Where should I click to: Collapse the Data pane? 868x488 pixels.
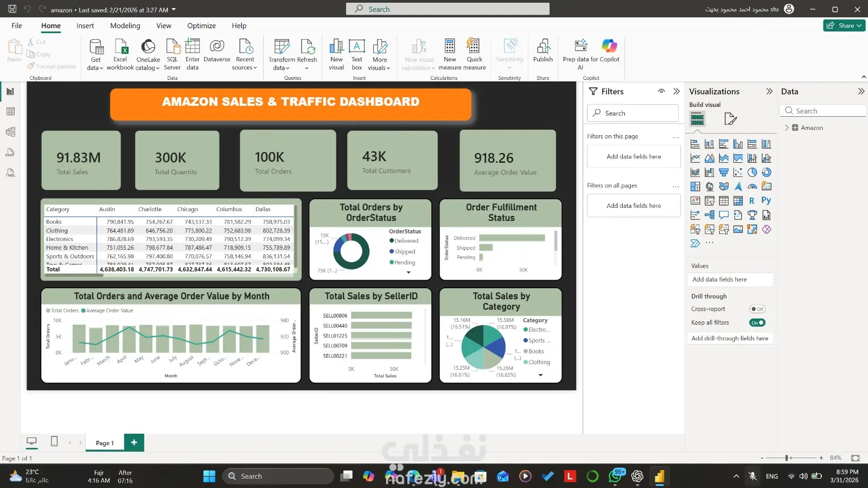pos(861,91)
